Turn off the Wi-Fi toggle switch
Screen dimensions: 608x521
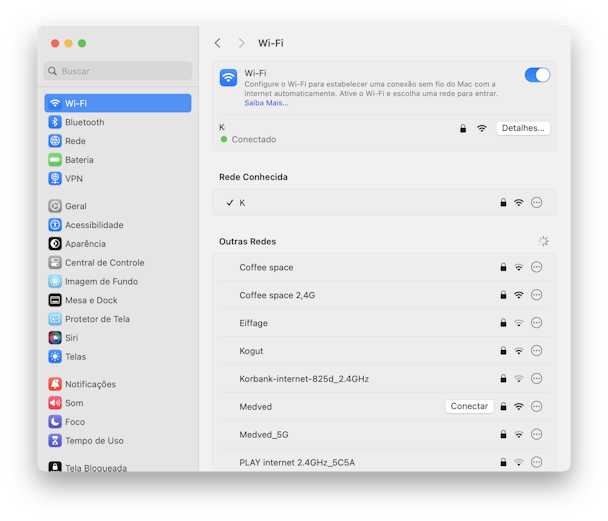(x=537, y=75)
